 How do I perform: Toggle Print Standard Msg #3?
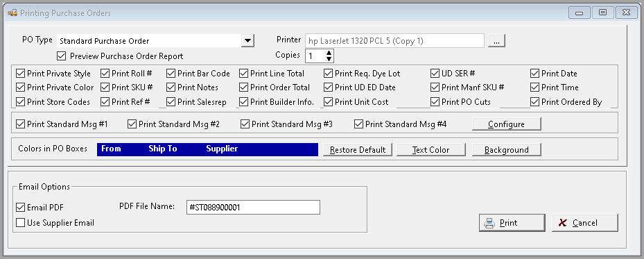point(245,124)
